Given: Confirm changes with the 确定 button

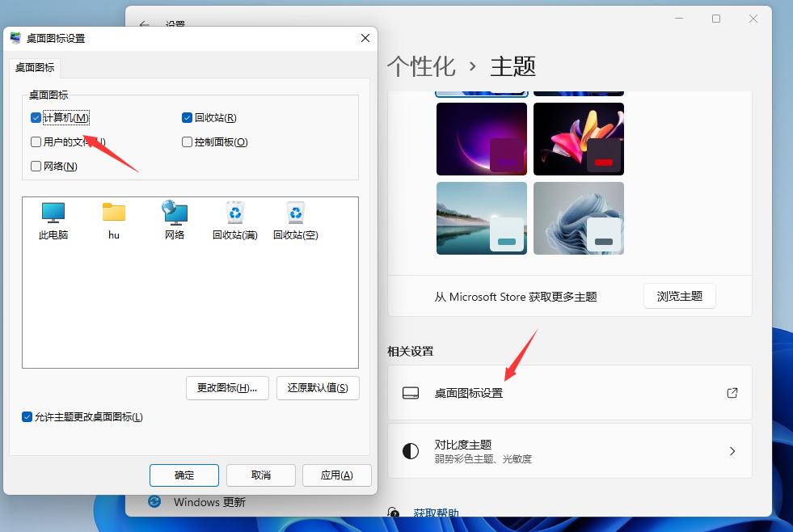Looking at the screenshot, I should (x=183, y=475).
